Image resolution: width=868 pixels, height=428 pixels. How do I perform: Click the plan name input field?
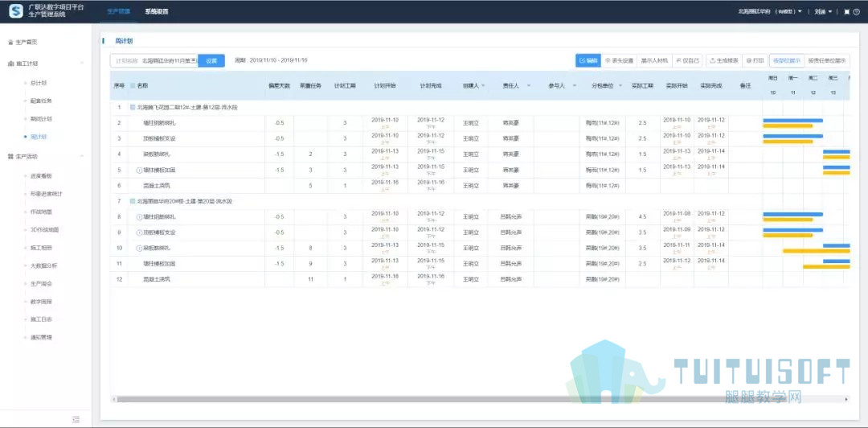[154, 61]
